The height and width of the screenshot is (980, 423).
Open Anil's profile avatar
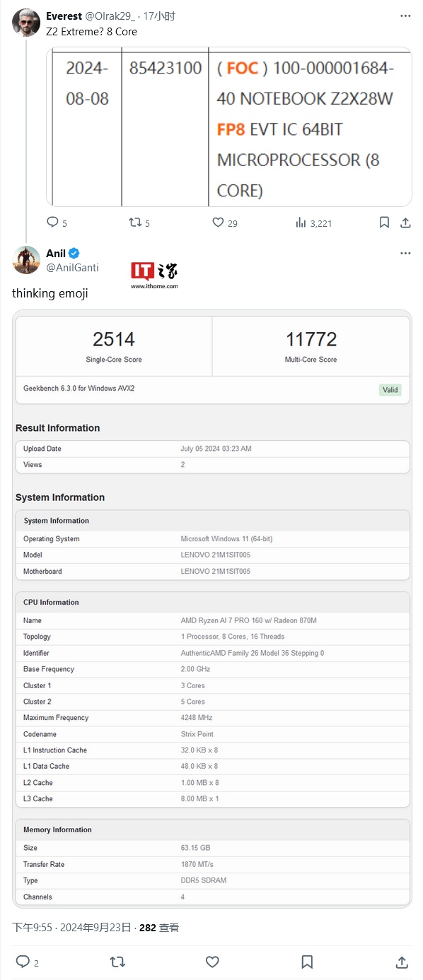[x=26, y=260]
